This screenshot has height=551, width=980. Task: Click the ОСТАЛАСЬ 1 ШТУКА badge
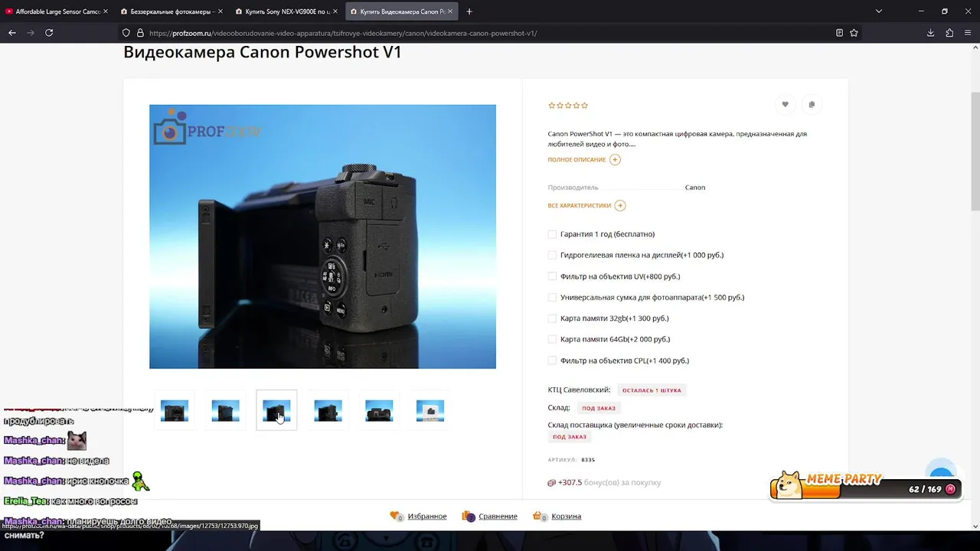[x=652, y=390]
